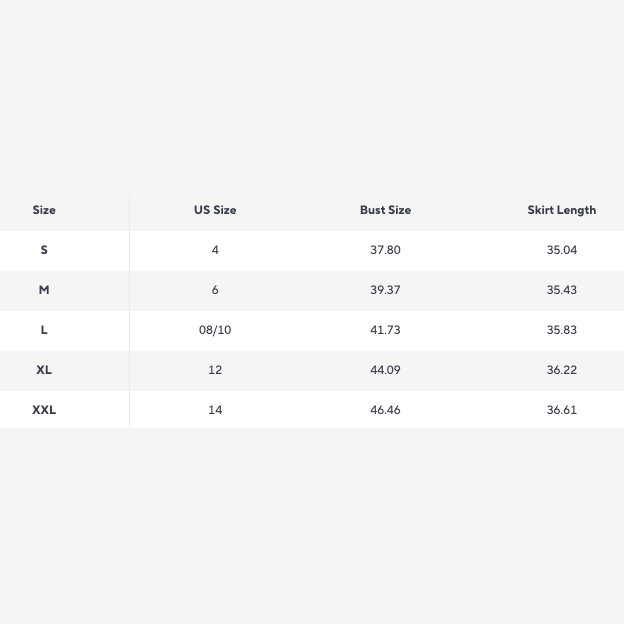This screenshot has height=624, width=624.
Task: Select the US size 14 cell
Action: [215, 410]
